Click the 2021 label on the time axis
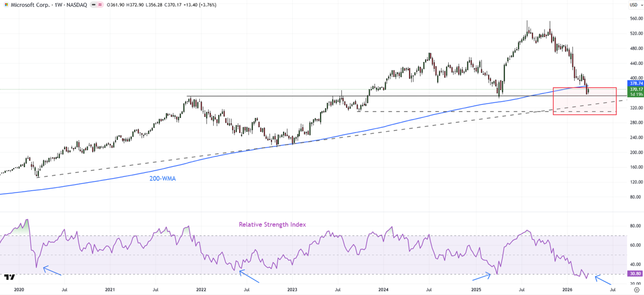Image resolution: width=644 pixels, height=295 pixels. pyautogui.click(x=110, y=290)
